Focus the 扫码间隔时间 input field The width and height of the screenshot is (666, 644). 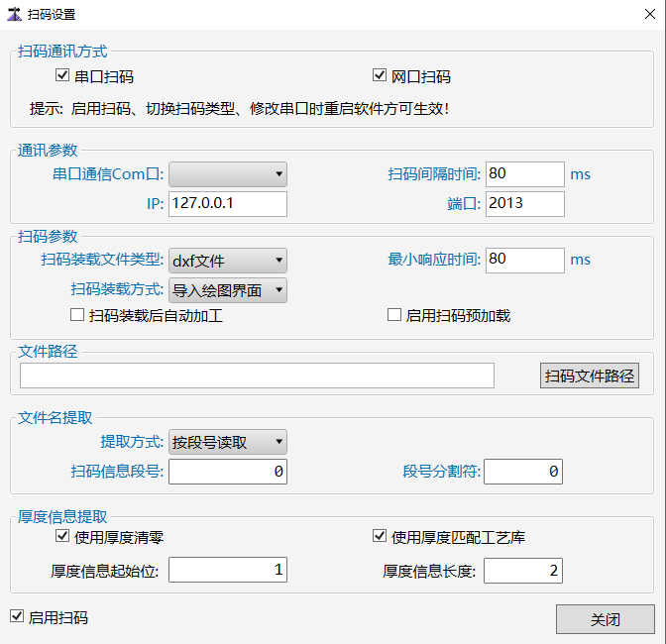pyautogui.click(x=523, y=174)
